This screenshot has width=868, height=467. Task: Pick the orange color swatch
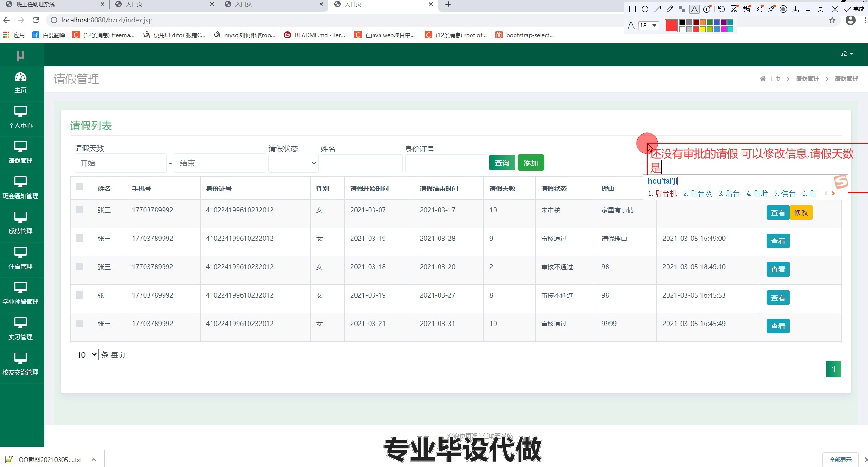(703, 22)
